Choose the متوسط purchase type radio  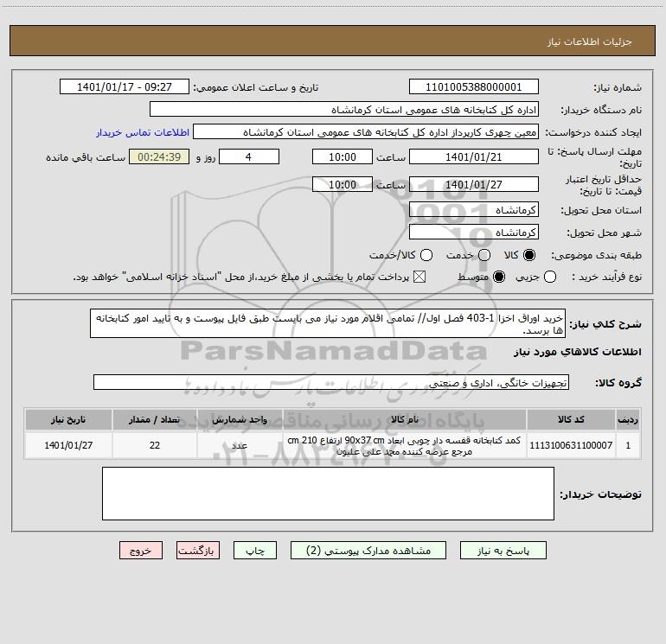coord(499,277)
